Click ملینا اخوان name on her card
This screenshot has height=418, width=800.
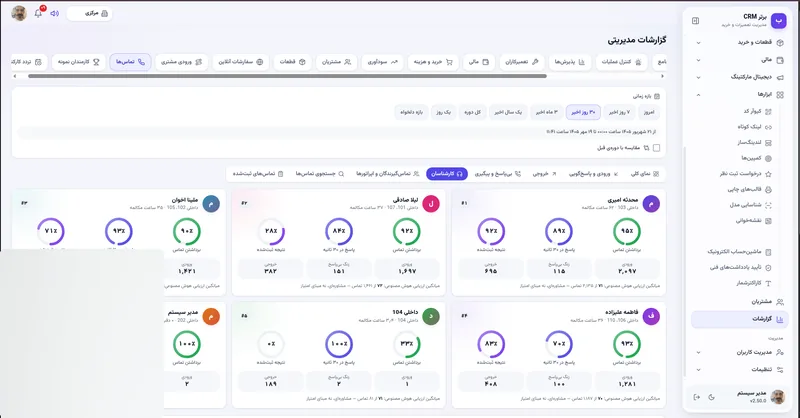pos(185,200)
